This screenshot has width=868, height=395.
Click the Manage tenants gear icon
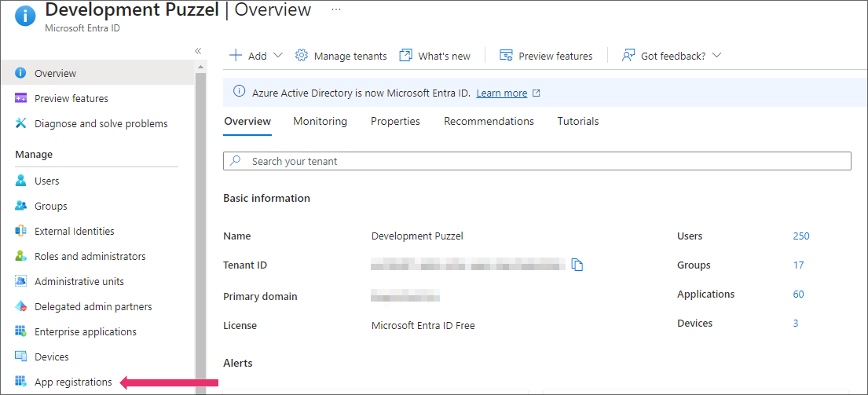[x=302, y=56]
